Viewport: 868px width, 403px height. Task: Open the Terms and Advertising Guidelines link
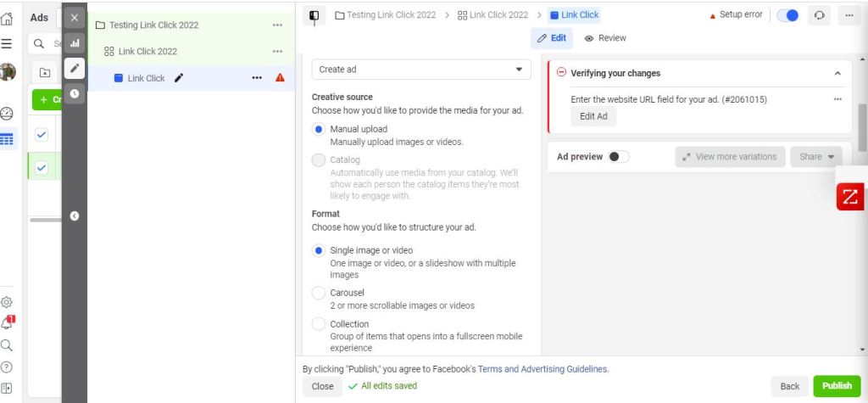pyautogui.click(x=542, y=369)
